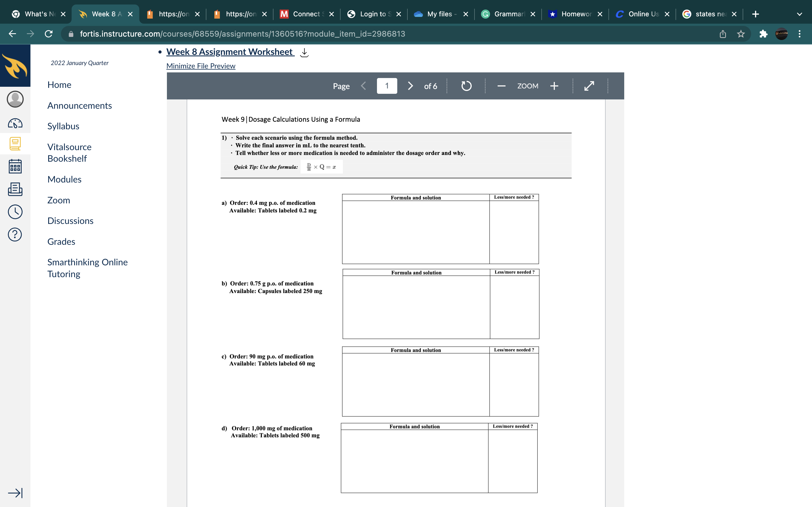Open the Chrome three-dot menu

click(x=800, y=34)
